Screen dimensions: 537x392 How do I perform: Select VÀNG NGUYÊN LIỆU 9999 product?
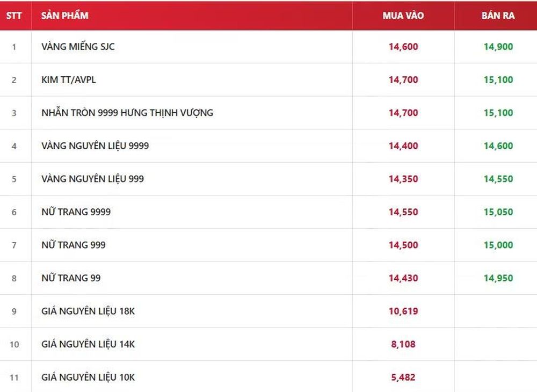pos(95,146)
